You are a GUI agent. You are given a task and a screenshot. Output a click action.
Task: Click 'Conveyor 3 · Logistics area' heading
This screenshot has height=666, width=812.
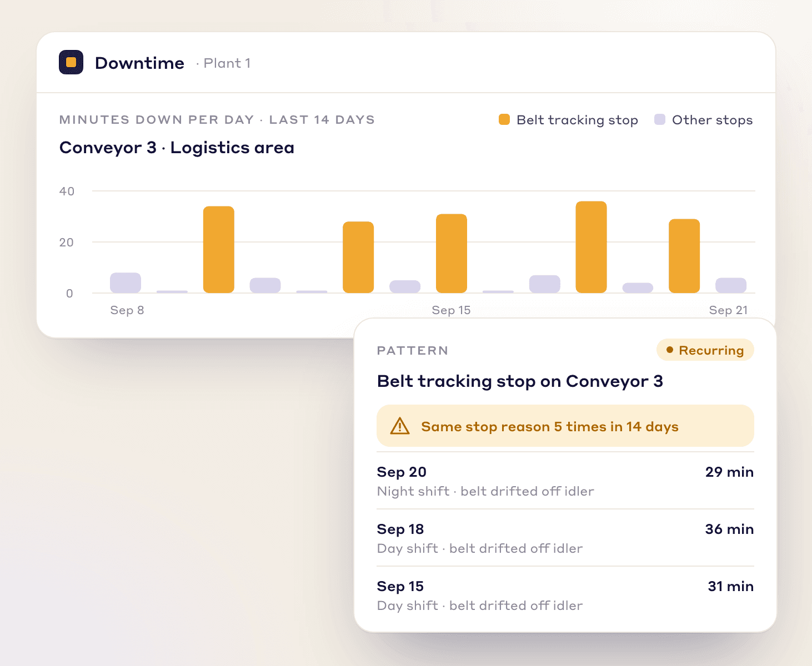click(177, 148)
